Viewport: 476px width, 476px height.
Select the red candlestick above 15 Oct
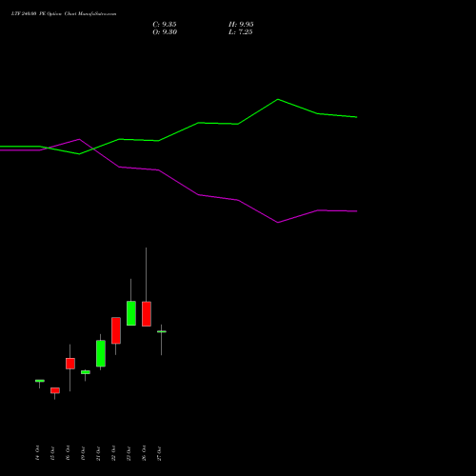tap(55, 390)
